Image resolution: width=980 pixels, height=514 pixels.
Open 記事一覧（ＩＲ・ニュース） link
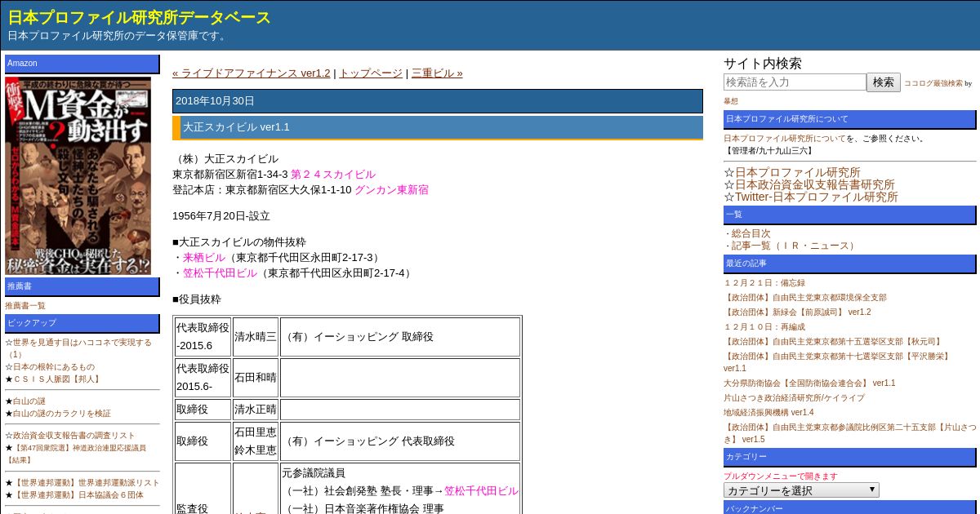pos(795,246)
